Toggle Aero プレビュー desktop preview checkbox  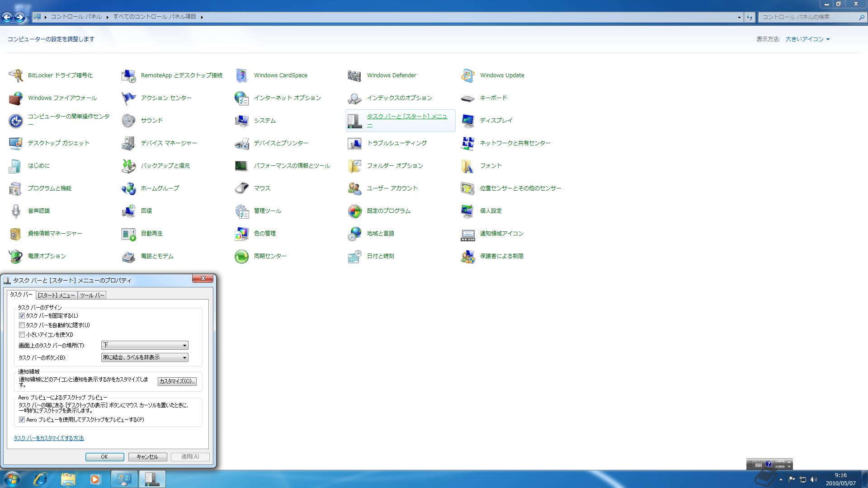[x=22, y=420]
